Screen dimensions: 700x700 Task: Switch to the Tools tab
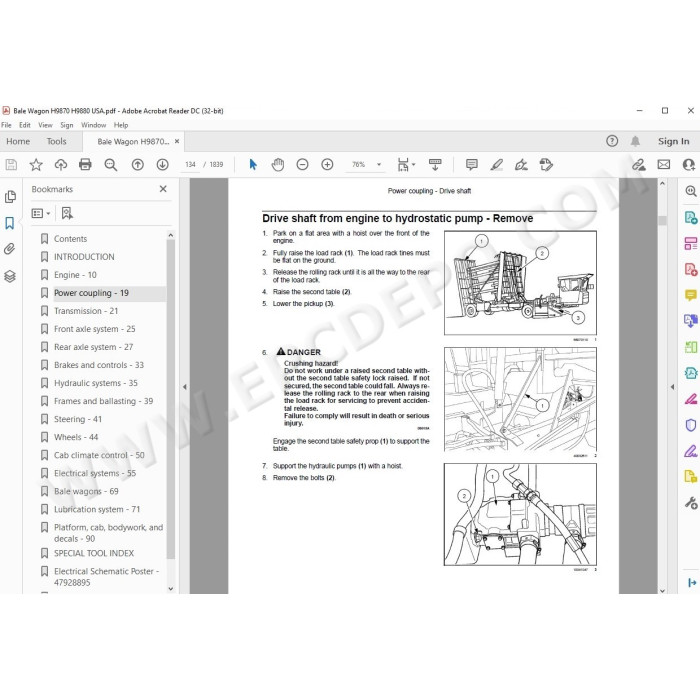coord(56,141)
